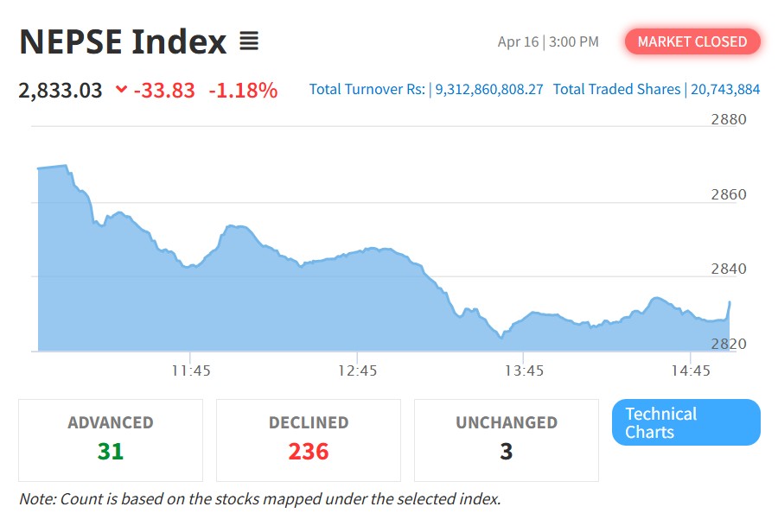Image resolution: width=778 pixels, height=532 pixels.
Task: Click the 11:45 time axis label
Action: [190, 370]
